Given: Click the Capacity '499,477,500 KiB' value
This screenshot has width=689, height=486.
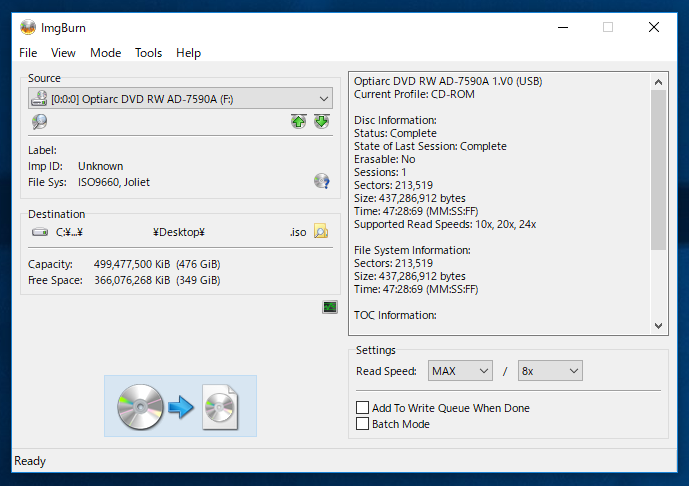Looking at the screenshot, I should [132, 264].
